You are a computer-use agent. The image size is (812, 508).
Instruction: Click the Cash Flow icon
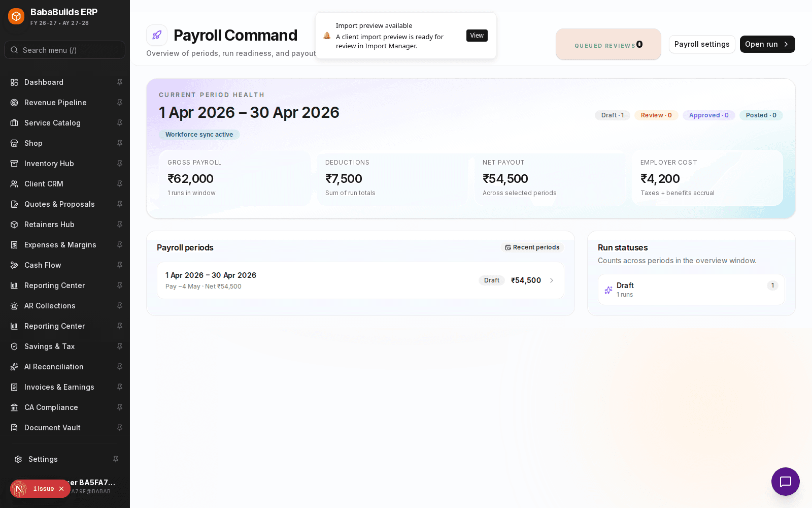[x=14, y=265]
